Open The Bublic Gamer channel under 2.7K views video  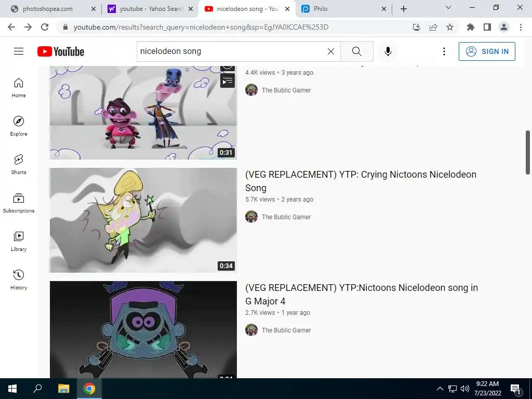[286, 330]
